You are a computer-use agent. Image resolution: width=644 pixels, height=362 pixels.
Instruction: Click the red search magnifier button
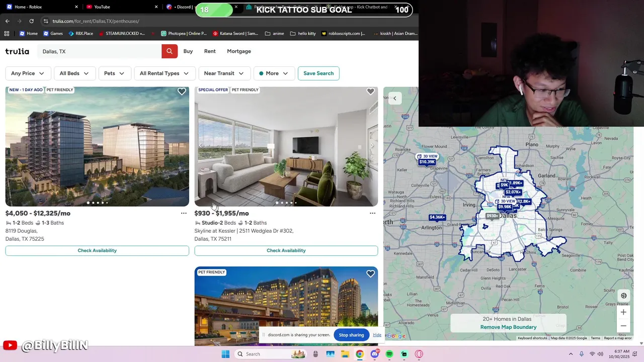point(169,51)
